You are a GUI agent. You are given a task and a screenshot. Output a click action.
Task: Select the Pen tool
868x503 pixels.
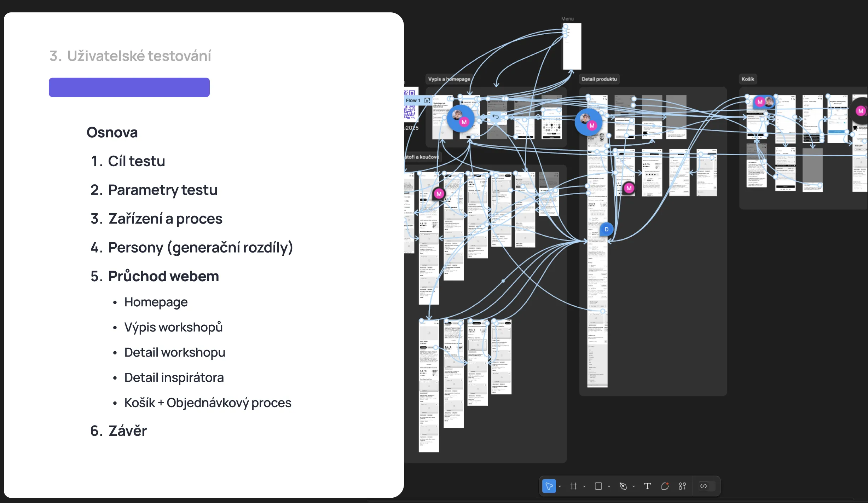pos(623,486)
